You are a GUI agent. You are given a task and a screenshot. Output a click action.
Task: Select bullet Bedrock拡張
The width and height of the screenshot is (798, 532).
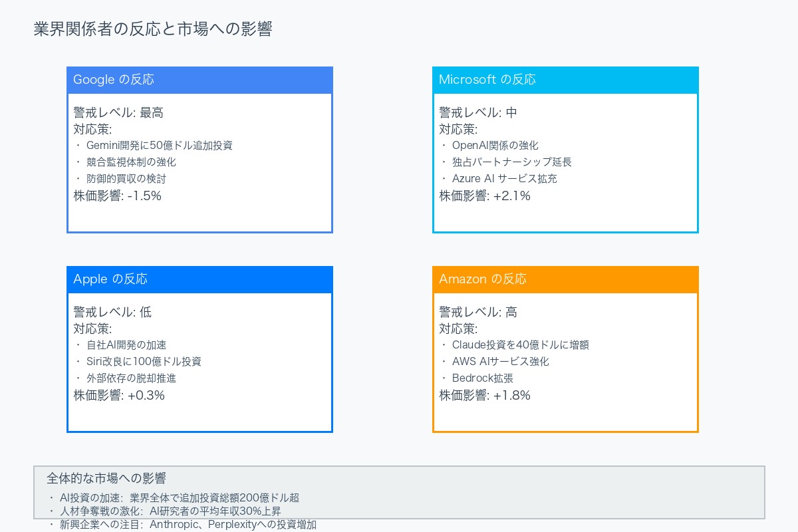(477, 378)
